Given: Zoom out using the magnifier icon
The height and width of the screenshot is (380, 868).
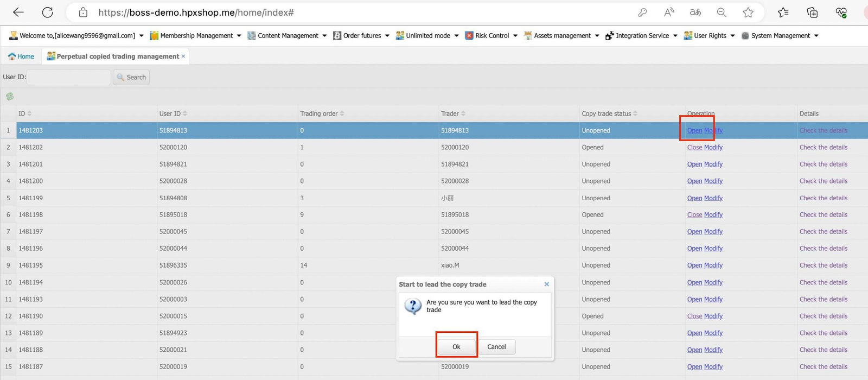Looking at the screenshot, I should click(x=721, y=12).
